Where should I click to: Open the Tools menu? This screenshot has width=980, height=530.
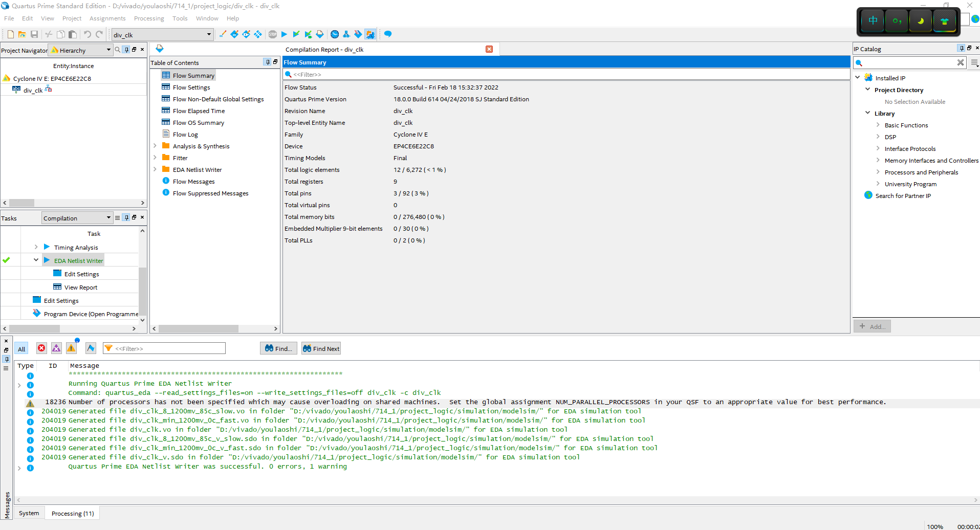(x=180, y=18)
